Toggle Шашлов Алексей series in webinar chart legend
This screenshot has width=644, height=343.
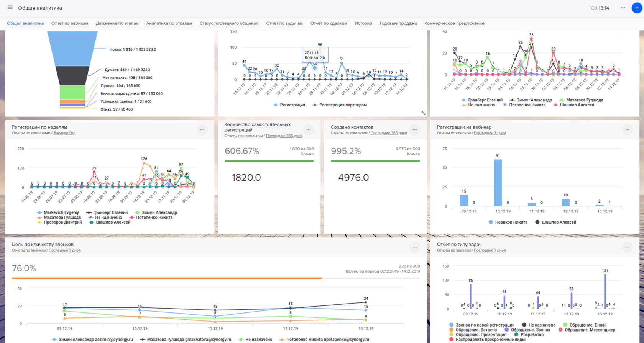pyautogui.click(x=555, y=222)
